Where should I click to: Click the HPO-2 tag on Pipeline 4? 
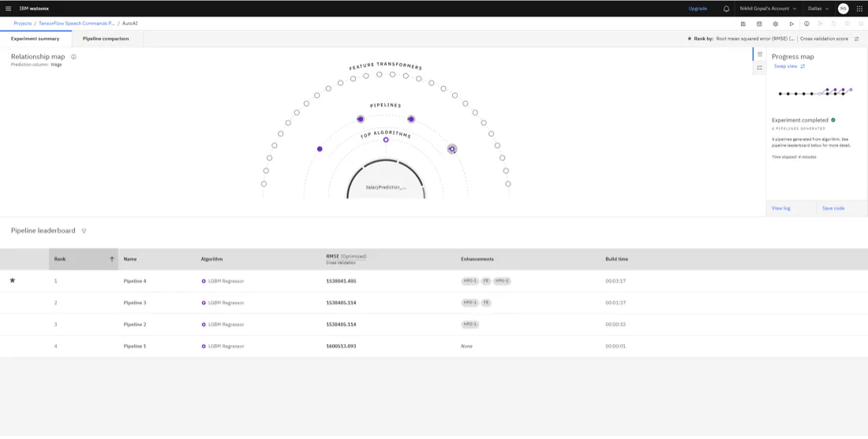[502, 280]
